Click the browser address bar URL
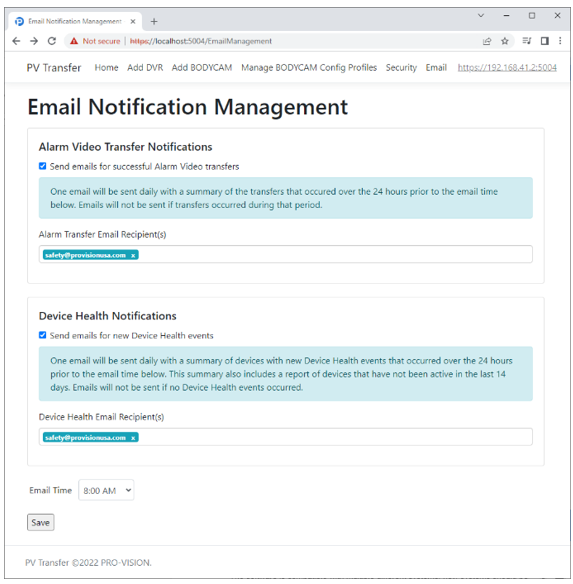The width and height of the screenshot is (573, 584). click(x=201, y=41)
